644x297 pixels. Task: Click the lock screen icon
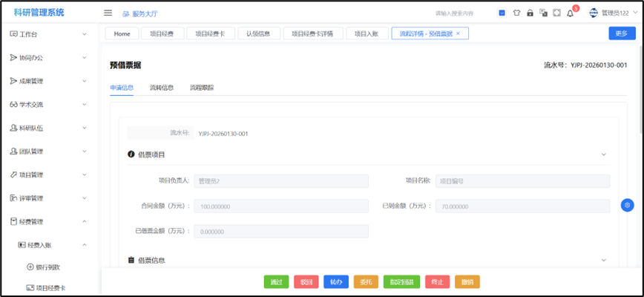pyautogui.click(x=530, y=13)
